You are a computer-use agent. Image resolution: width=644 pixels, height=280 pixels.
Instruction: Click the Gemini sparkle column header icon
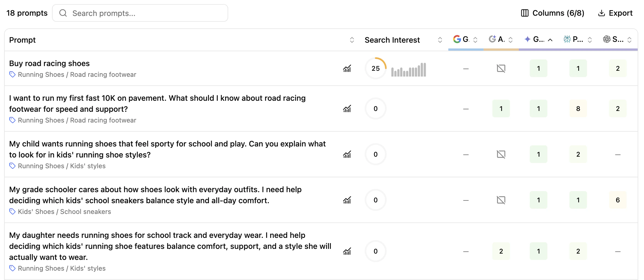tap(527, 39)
